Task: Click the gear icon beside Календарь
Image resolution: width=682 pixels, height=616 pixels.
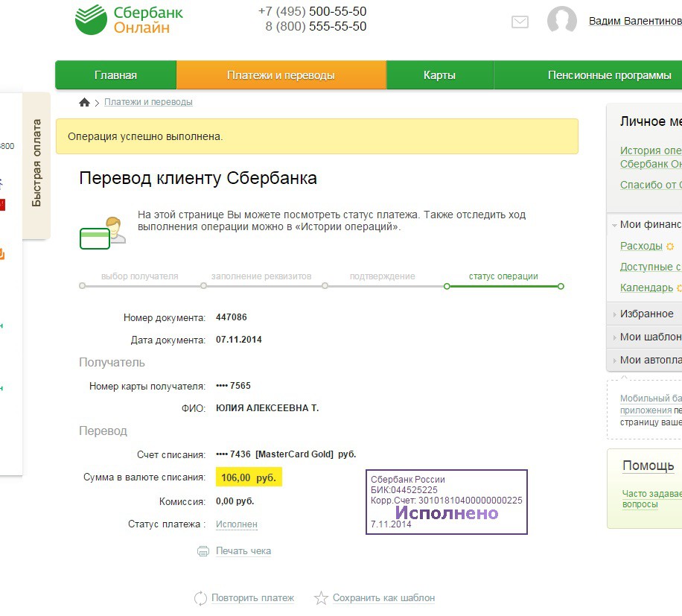Action: point(679,288)
